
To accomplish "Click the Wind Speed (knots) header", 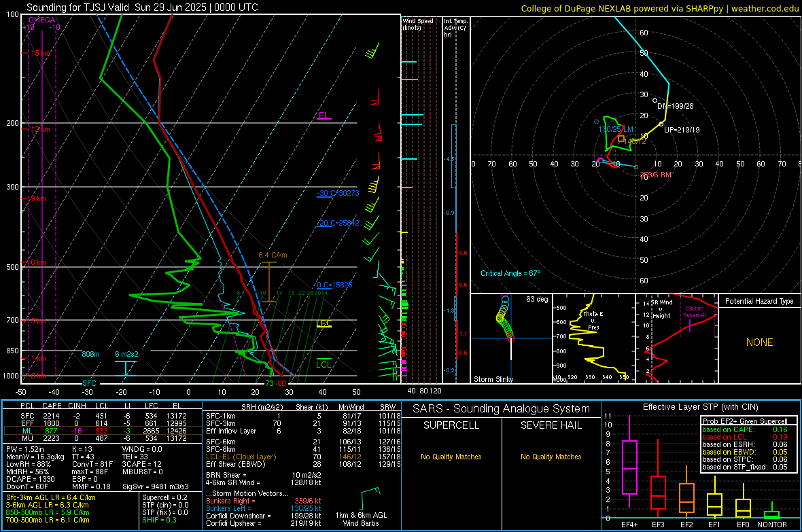I will (418, 24).
